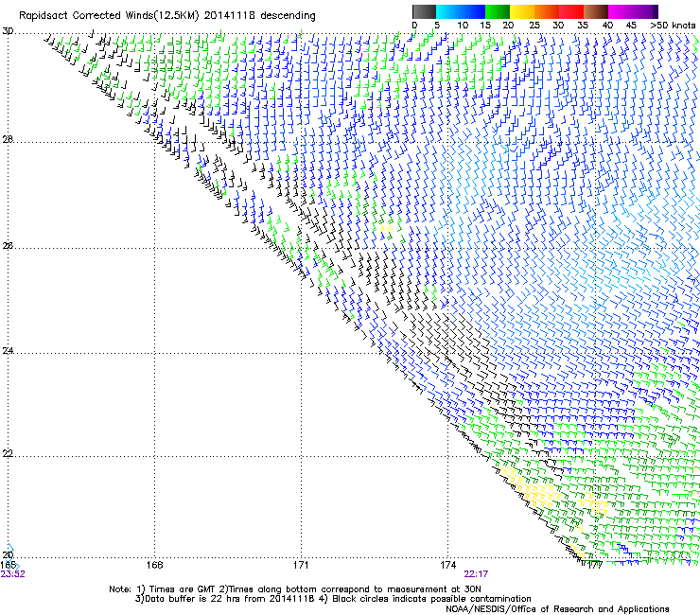This screenshot has width=700, height=615.
Task: Click the latitude label 24 on the axis
Action: pos(8,351)
